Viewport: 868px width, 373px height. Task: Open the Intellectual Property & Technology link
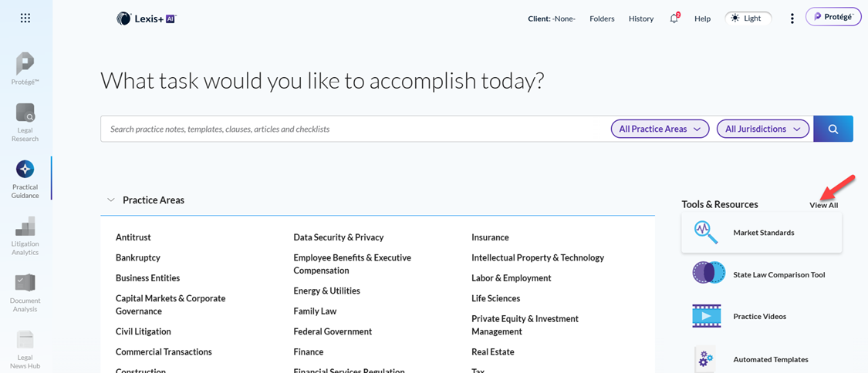(538, 257)
